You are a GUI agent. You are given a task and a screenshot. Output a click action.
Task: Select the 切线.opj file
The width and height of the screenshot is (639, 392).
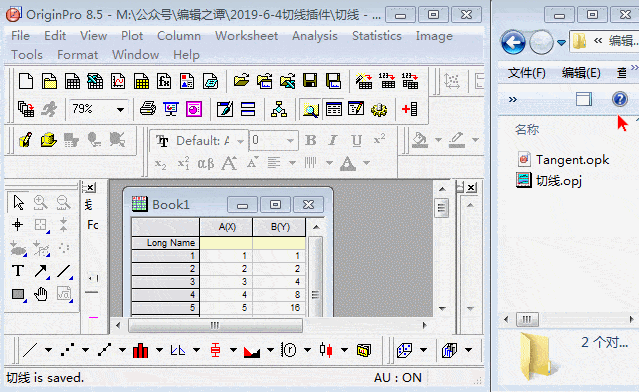[x=549, y=180]
